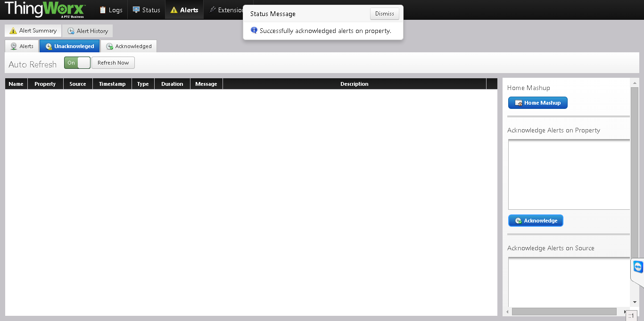Click the 'Acknowledge Alerts on Source' heading
The image size is (644, 321).
click(551, 248)
